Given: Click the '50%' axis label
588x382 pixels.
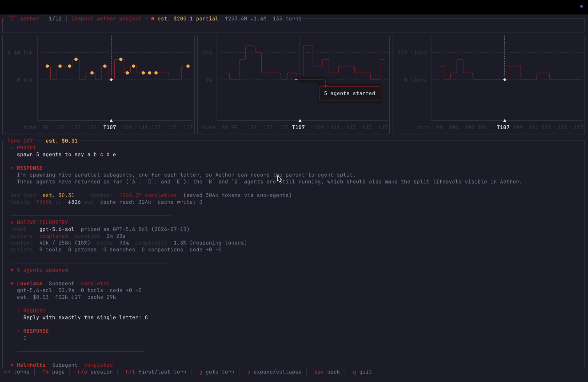Looking at the screenshot, I should (x=207, y=53).
